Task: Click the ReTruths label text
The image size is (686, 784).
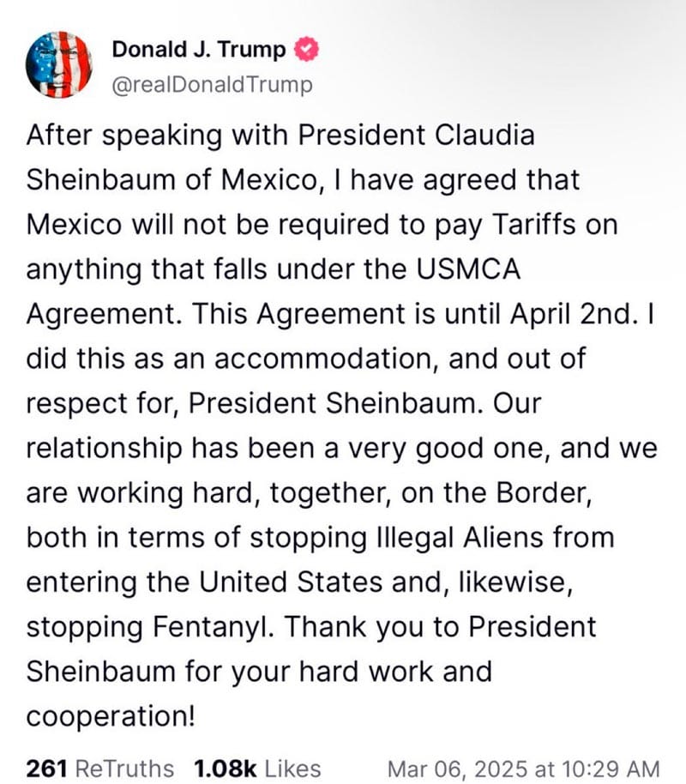Action: pos(125,769)
